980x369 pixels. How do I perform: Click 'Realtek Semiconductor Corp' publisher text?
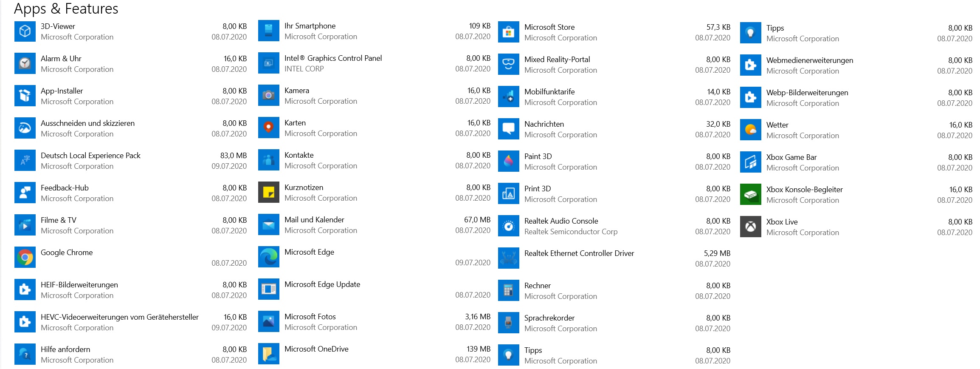point(571,232)
